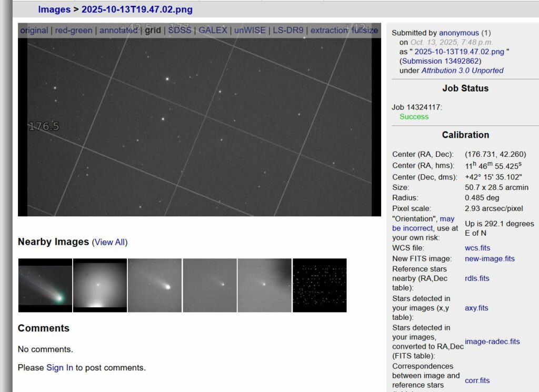
Task: Click View All nearby images
Action: [x=110, y=242]
